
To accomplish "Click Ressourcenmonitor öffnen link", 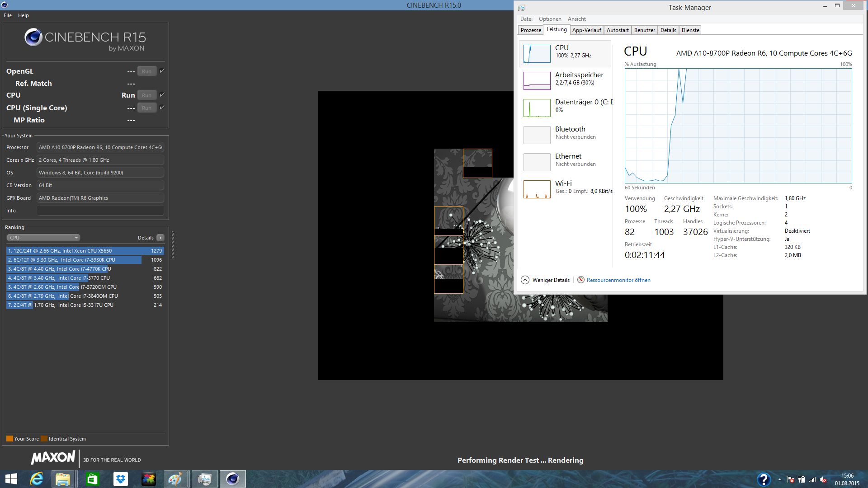I will (x=618, y=280).
